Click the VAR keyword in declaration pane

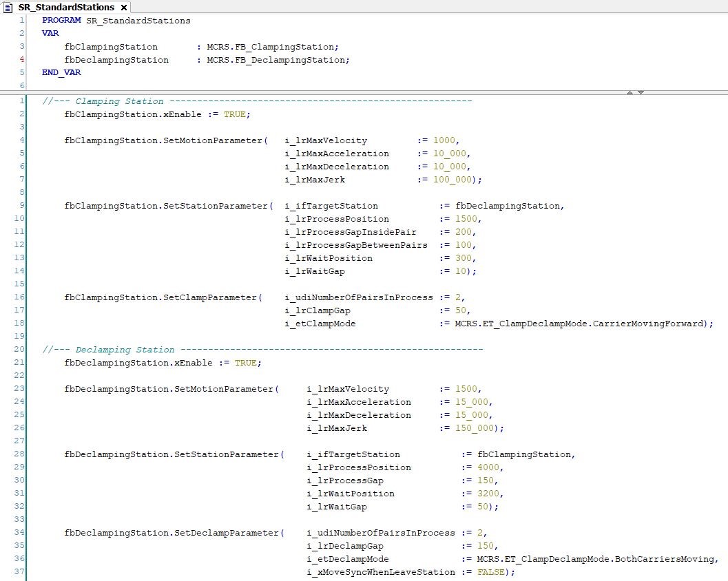50,34
